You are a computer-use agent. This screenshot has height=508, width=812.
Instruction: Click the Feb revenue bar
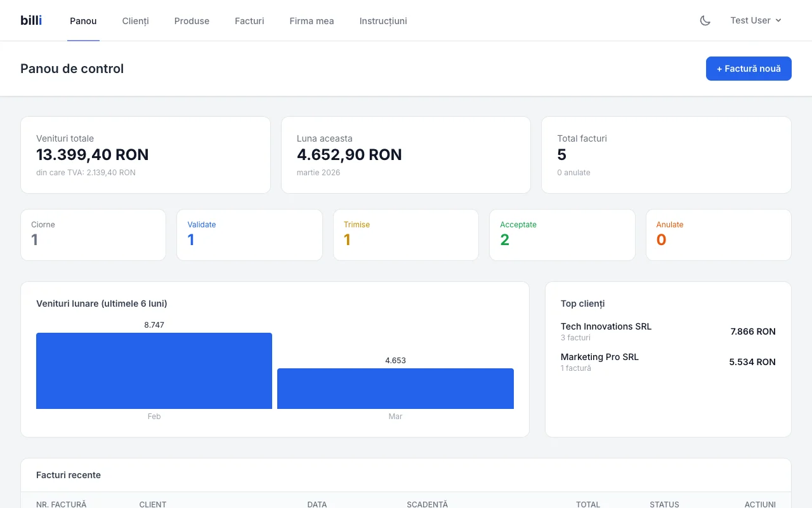pos(154,371)
